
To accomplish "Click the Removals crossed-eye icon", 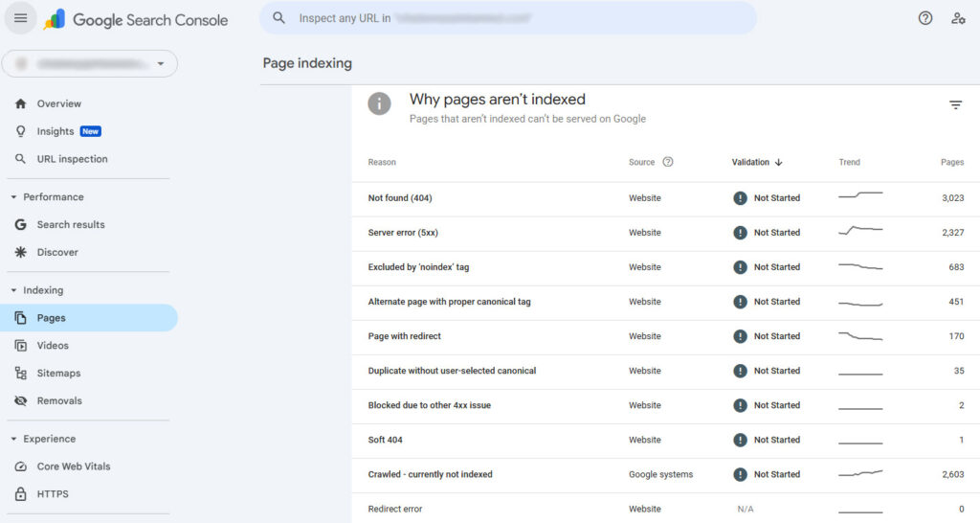I will tap(21, 401).
